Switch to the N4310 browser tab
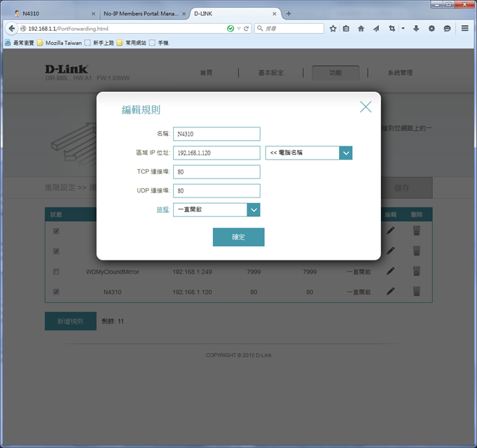The image size is (477, 448). [55, 14]
